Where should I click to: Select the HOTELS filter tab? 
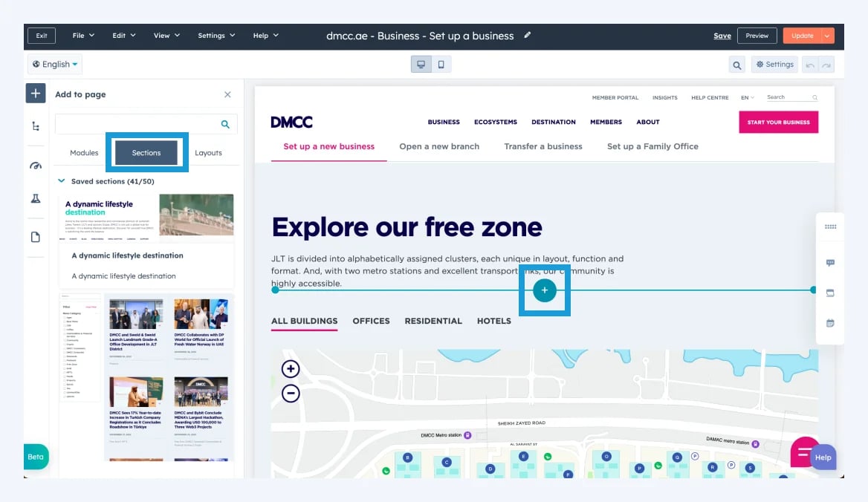pos(493,322)
